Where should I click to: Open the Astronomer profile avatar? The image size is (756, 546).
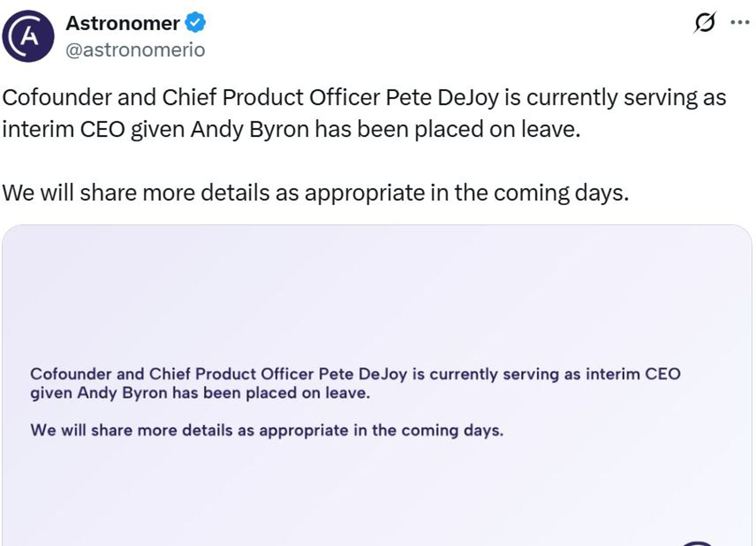click(x=28, y=36)
